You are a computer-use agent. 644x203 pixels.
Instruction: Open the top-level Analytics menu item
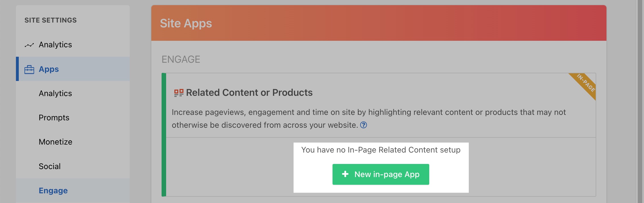click(x=55, y=44)
